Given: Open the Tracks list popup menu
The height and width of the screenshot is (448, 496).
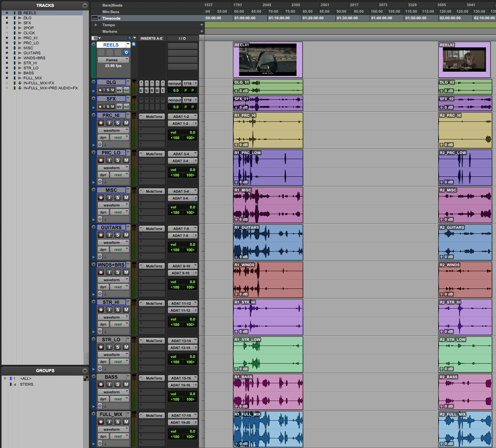Looking at the screenshot, I should [85, 5].
